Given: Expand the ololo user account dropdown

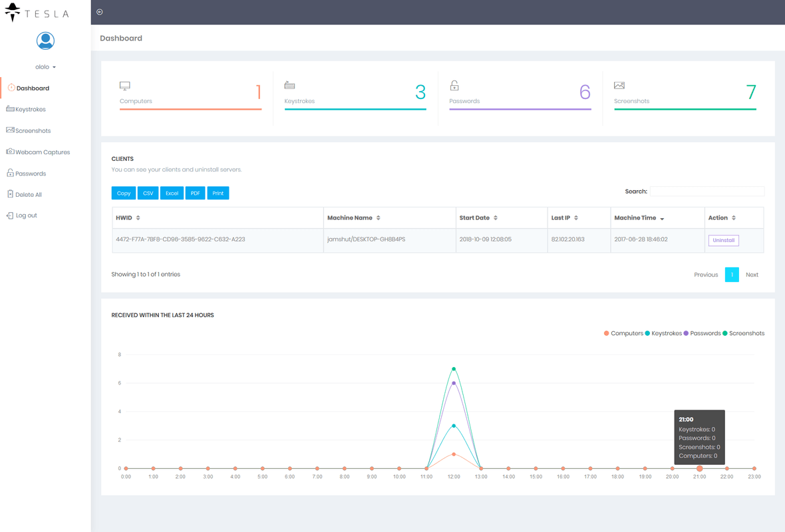Looking at the screenshot, I should point(45,66).
